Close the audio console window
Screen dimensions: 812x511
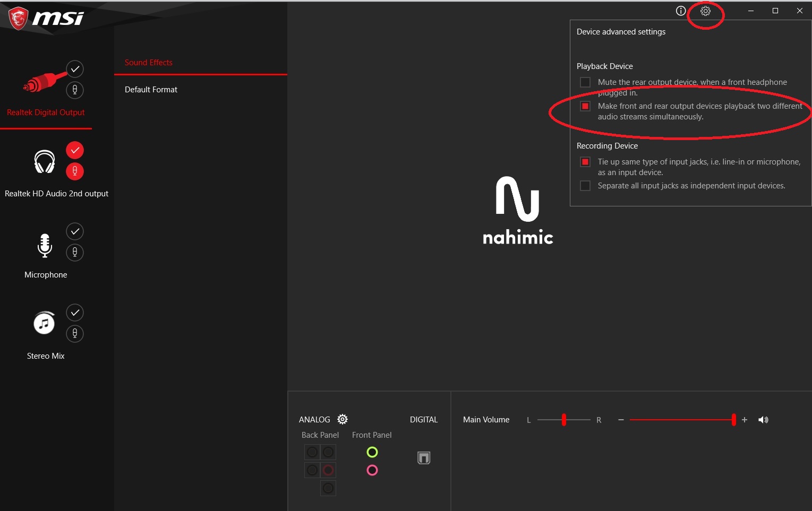pyautogui.click(x=800, y=11)
